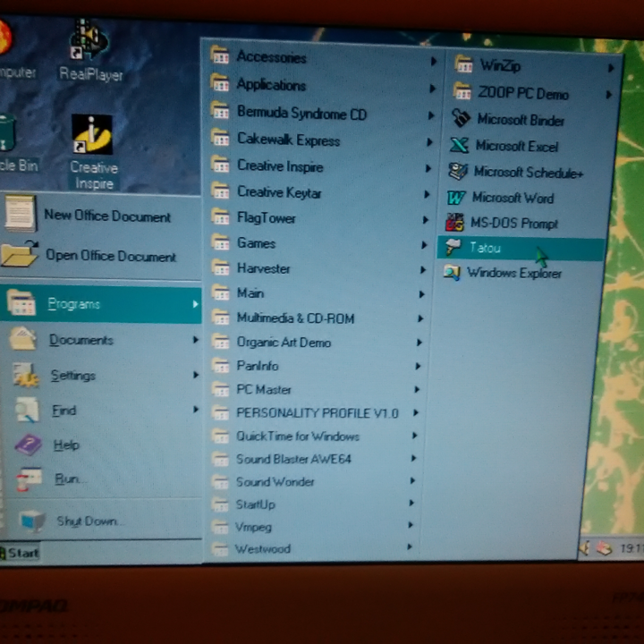Expand the ZOOP PC Demo submenu arrow

(609, 95)
